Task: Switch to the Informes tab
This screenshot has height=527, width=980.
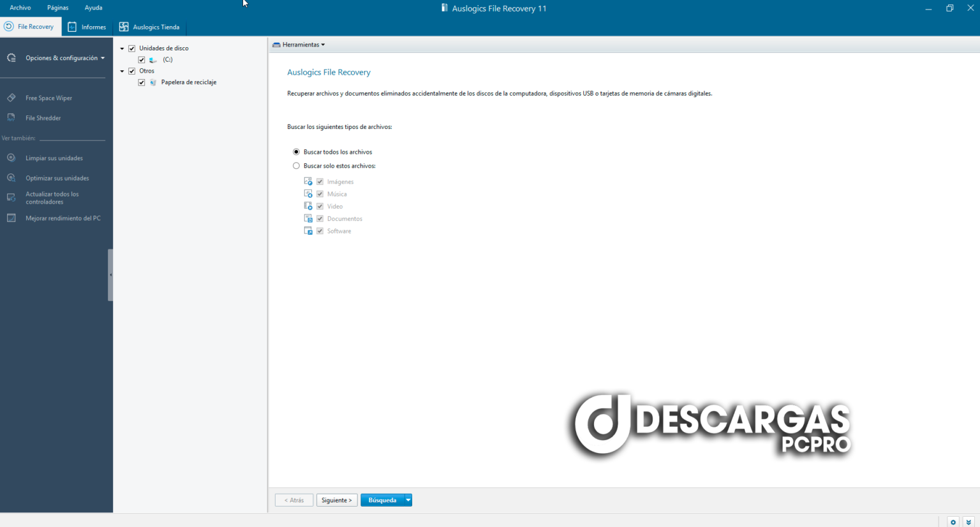Action: (87, 27)
